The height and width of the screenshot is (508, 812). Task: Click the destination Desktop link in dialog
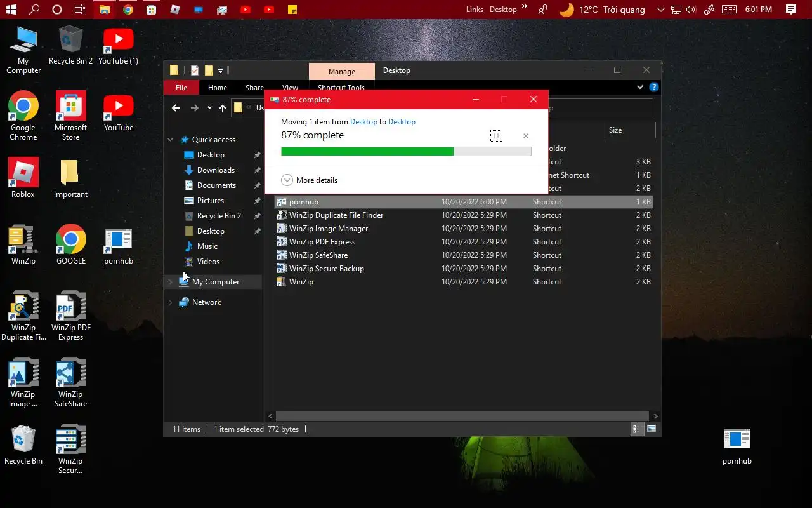click(402, 122)
